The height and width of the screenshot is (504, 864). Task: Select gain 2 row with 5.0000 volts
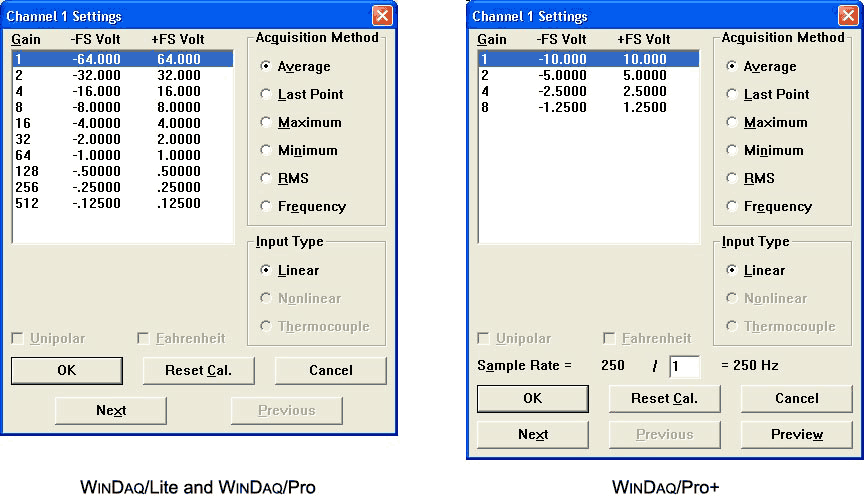point(589,75)
